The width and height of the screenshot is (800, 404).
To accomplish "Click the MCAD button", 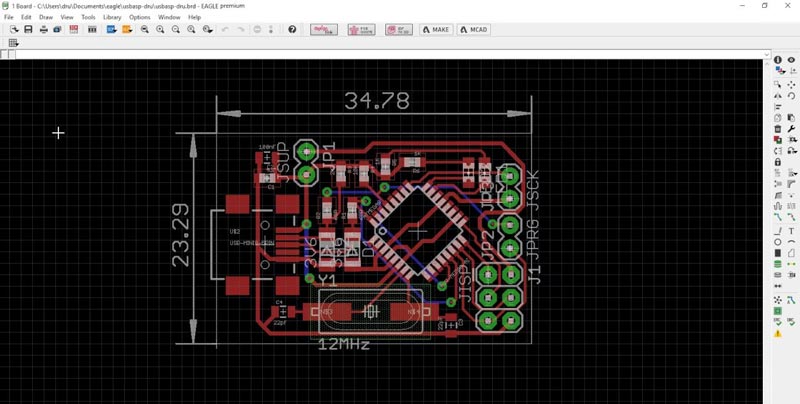I will tap(474, 30).
